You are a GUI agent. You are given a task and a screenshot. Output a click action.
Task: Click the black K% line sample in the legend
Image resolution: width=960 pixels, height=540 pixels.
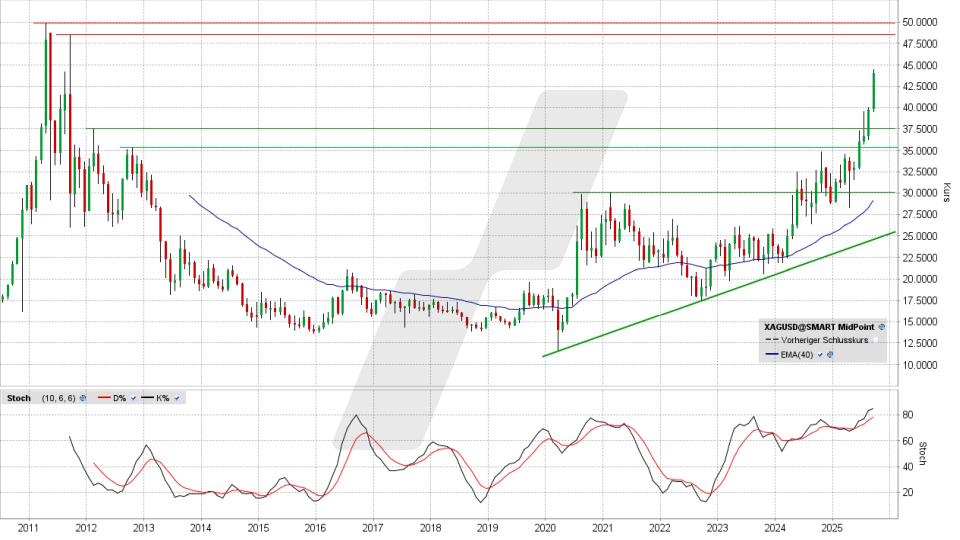[x=145, y=398]
